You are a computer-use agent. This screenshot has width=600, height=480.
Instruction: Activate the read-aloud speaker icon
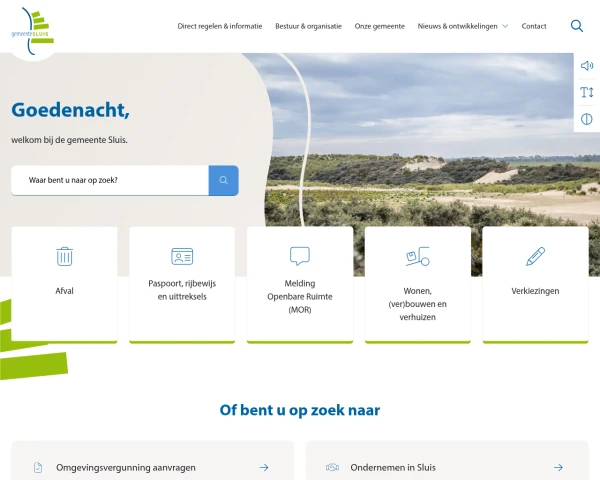tap(586, 66)
